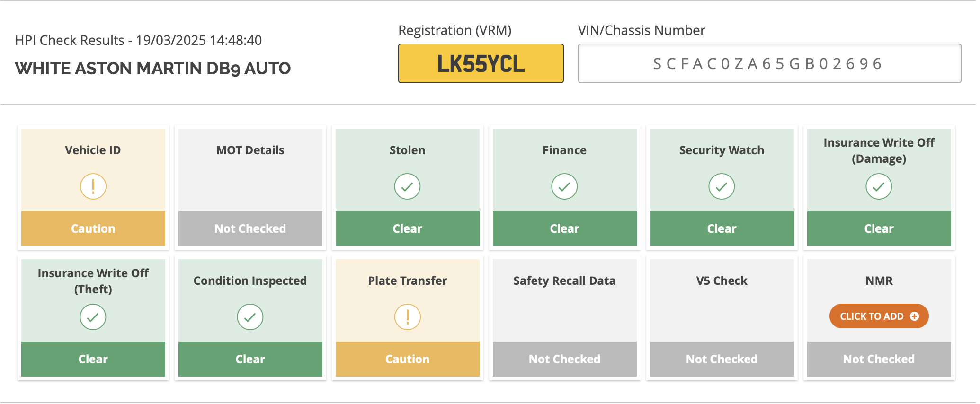The height and width of the screenshot is (404, 980).
Task: Click the VIN/Chassis Number label
Action: [641, 30]
